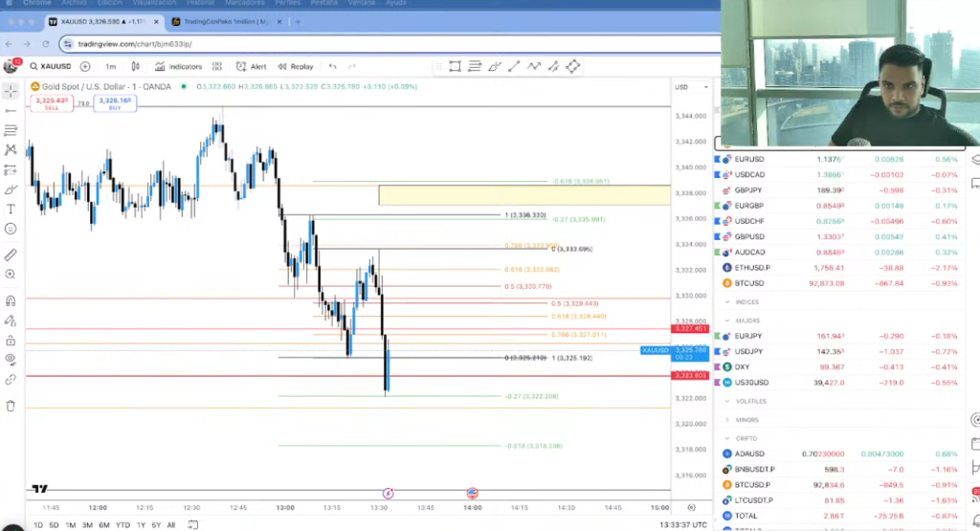Remove all drawings with trash icon

click(x=11, y=406)
